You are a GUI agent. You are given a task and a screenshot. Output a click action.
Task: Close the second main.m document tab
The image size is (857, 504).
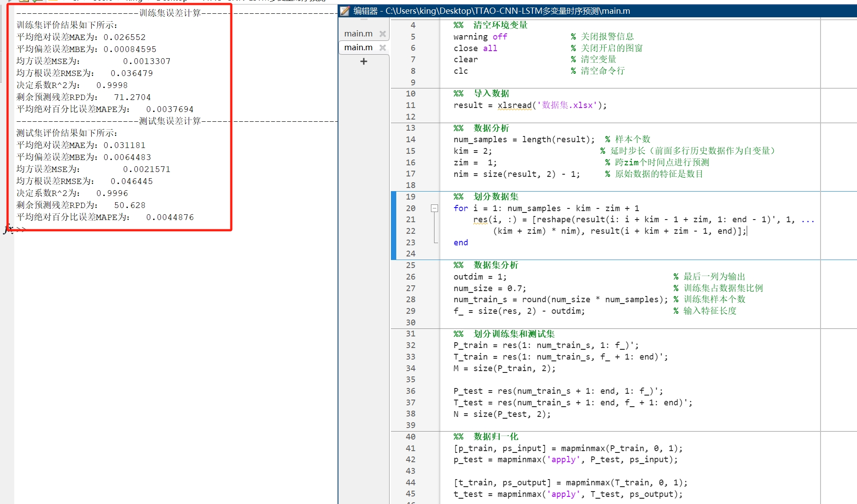point(382,48)
